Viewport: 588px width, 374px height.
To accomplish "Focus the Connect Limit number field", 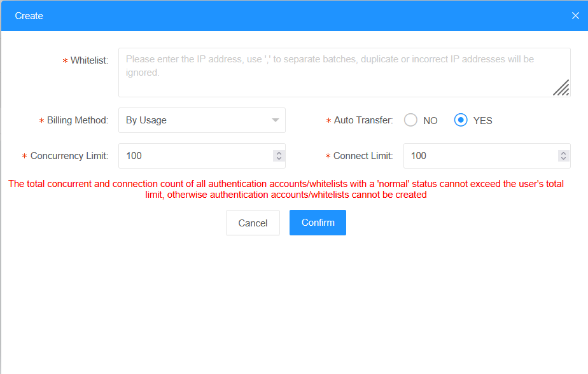I will pos(479,156).
